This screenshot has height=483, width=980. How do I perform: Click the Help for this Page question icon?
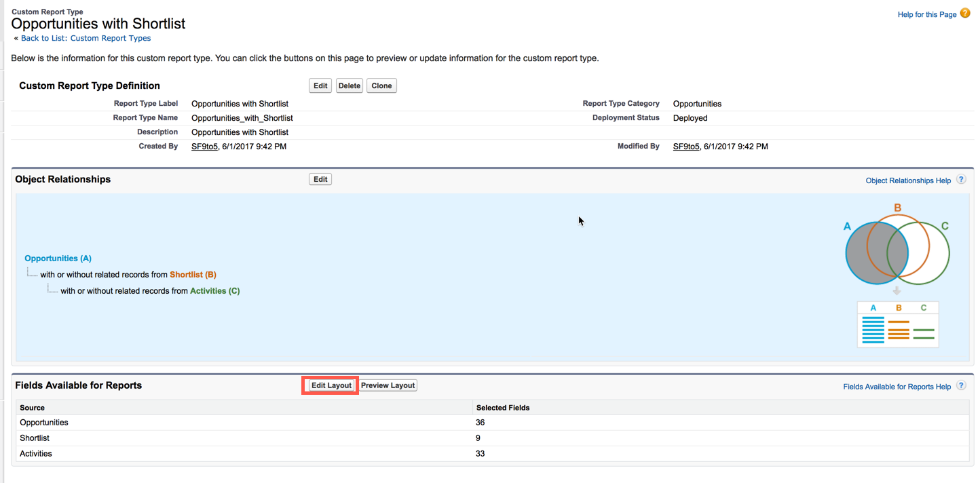(x=965, y=14)
